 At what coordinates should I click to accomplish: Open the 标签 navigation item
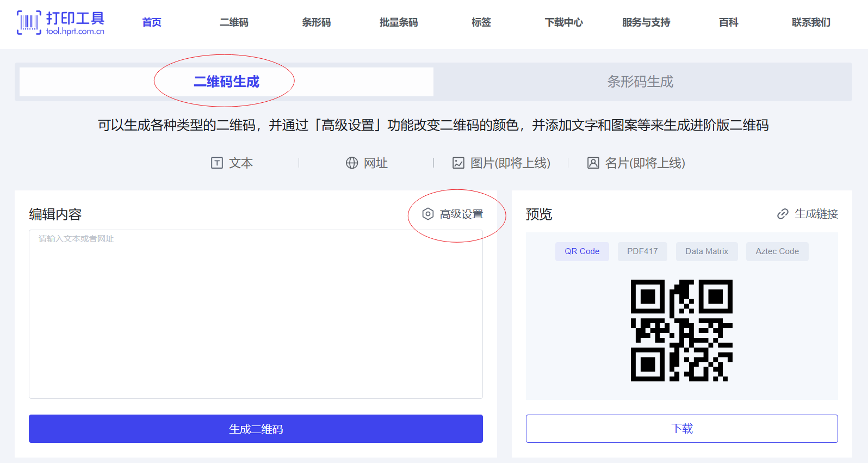481,22
